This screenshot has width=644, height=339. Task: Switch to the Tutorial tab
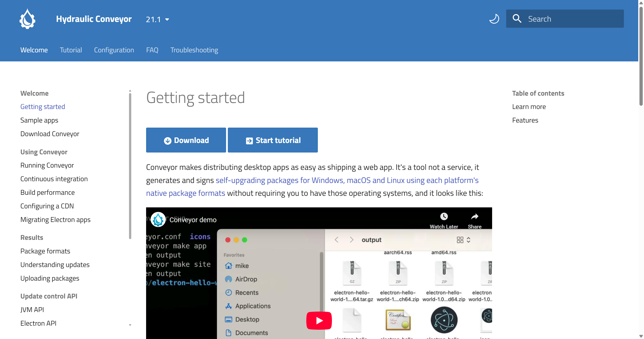pos(71,50)
